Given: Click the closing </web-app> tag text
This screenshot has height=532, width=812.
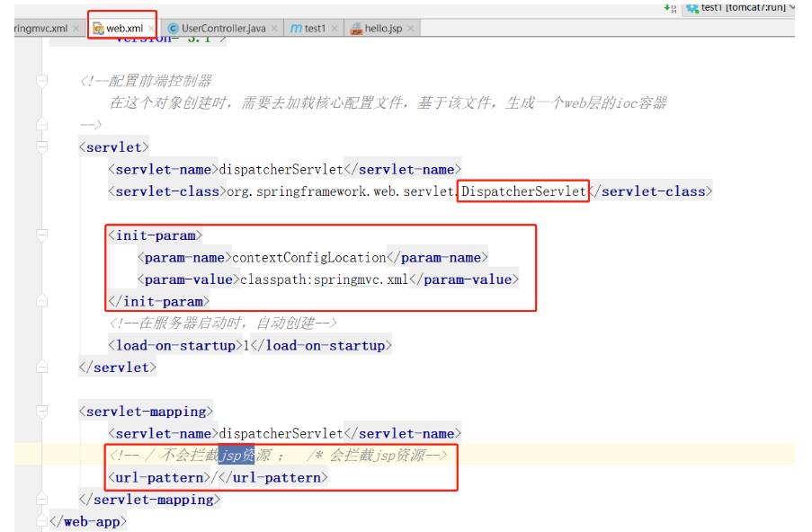Looking at the screenshot, I should click(88, 521).
